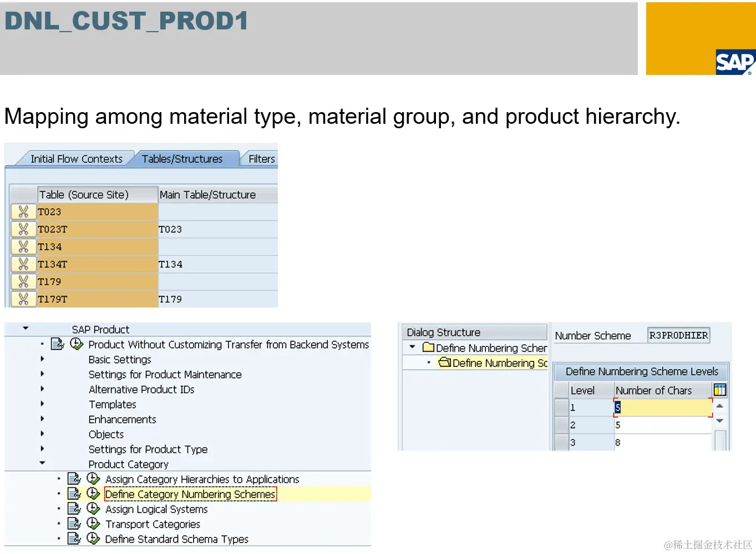The height and width of the screenshot is (554, 756).
Task: Open documentation icon for Transport Categories
Action: [74, 523]
